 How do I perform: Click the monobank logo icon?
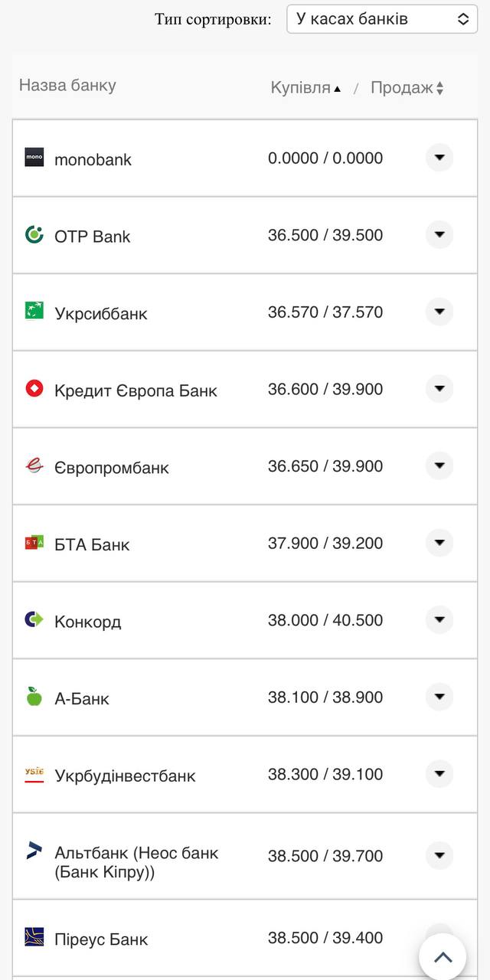pos(34,158)
